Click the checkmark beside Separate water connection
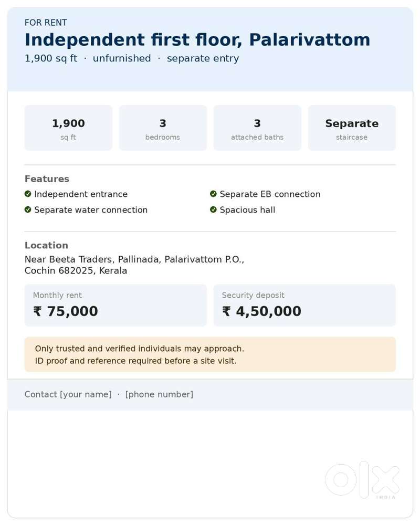 coord(28,209)
